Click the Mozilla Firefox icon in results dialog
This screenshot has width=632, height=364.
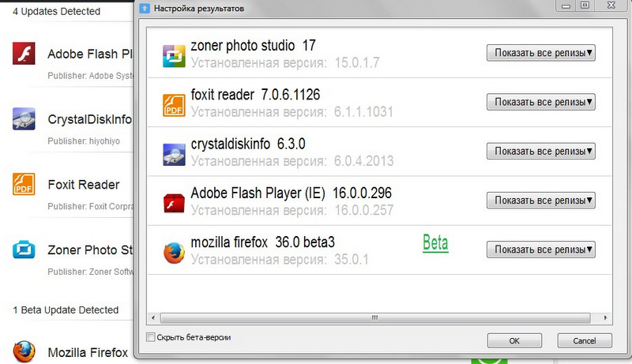(174, 253)
